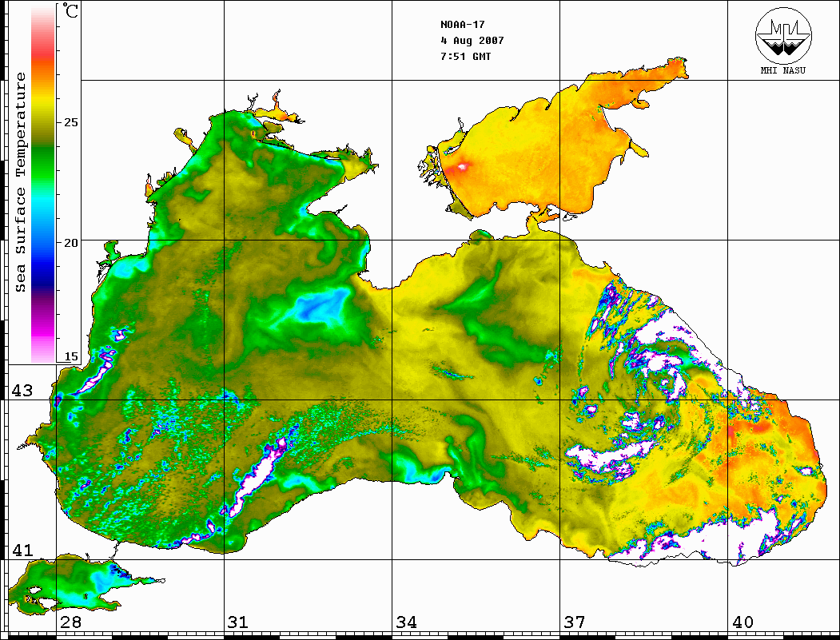This screenshot has height=640, width=840.
Task: Click longitude label '34'
Action: pyautogui.click(x=407, y=622)
